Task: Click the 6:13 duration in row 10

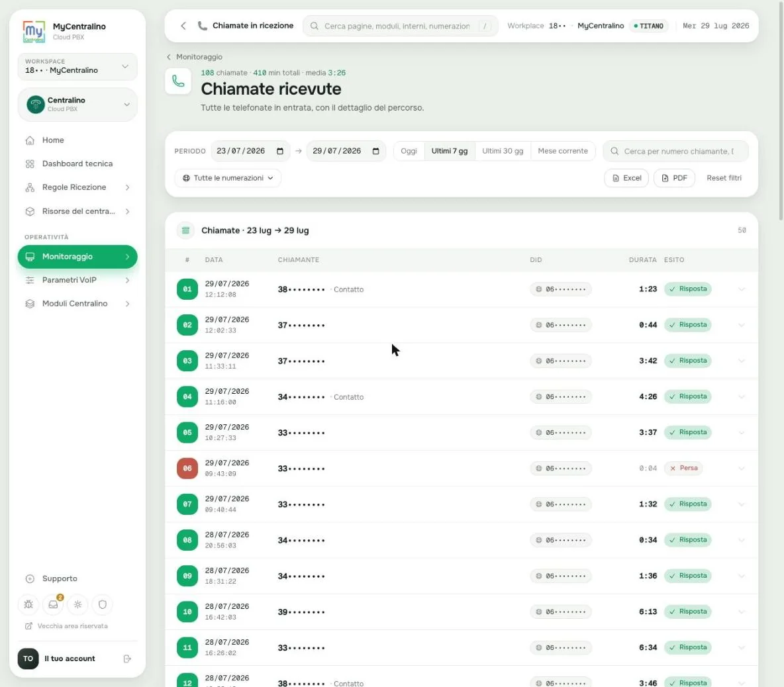Action: click(648, 612)
